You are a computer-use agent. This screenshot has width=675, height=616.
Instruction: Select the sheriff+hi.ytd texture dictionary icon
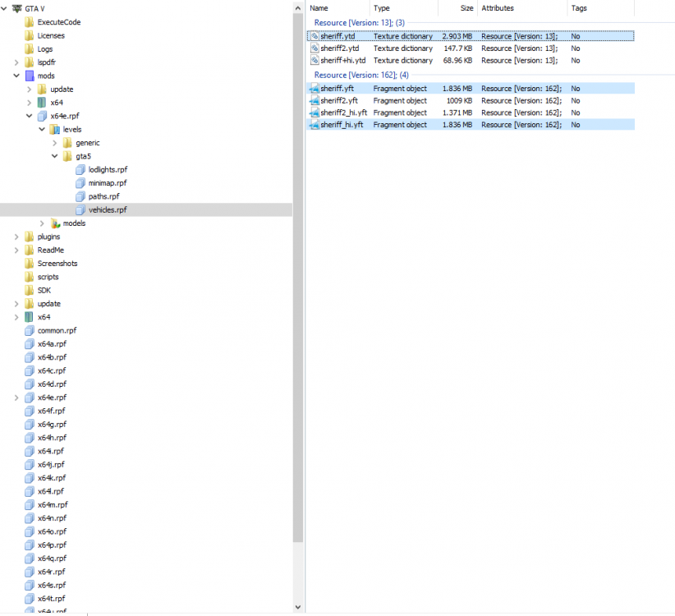pyautogui.click(x=314, y=60)
